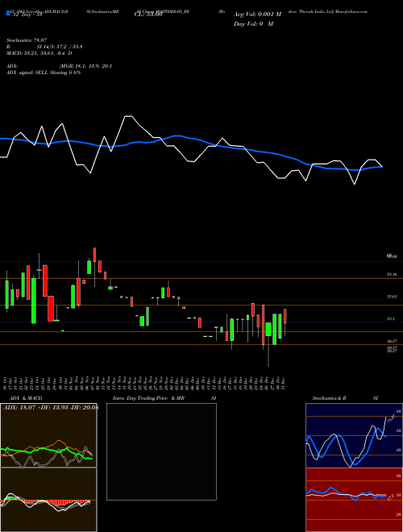Click the ADX: 18.07 +DY: 13.93 readout
403x532 pixels.
(50, 408)
